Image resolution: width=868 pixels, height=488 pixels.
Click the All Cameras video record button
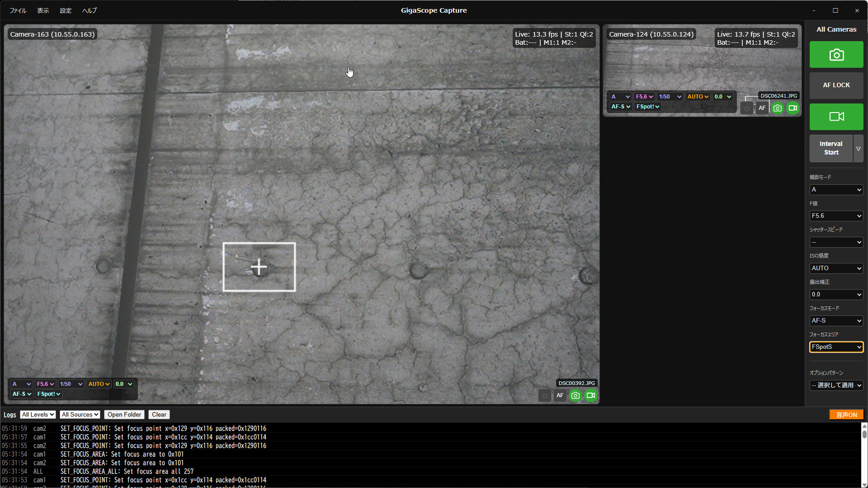click(836, 117)
